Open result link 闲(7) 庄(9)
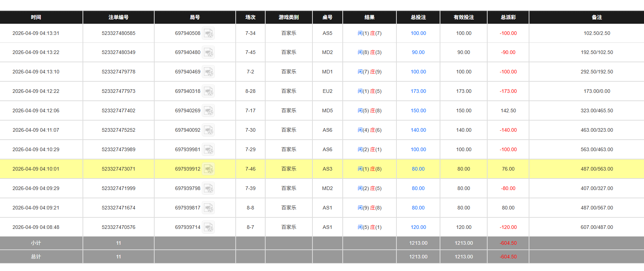This screenshot has height=271, width=644. (x=369, y=72)
